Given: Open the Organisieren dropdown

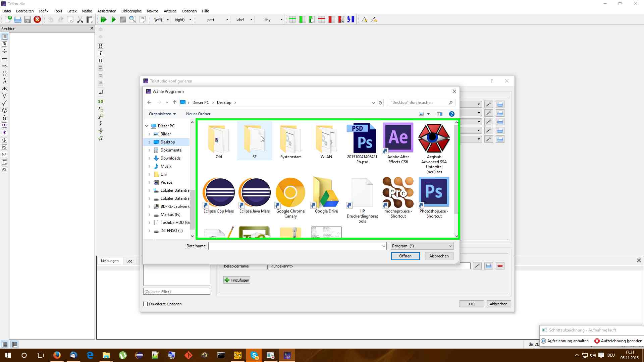Looking at the screenshot, I should coord(162,114).
